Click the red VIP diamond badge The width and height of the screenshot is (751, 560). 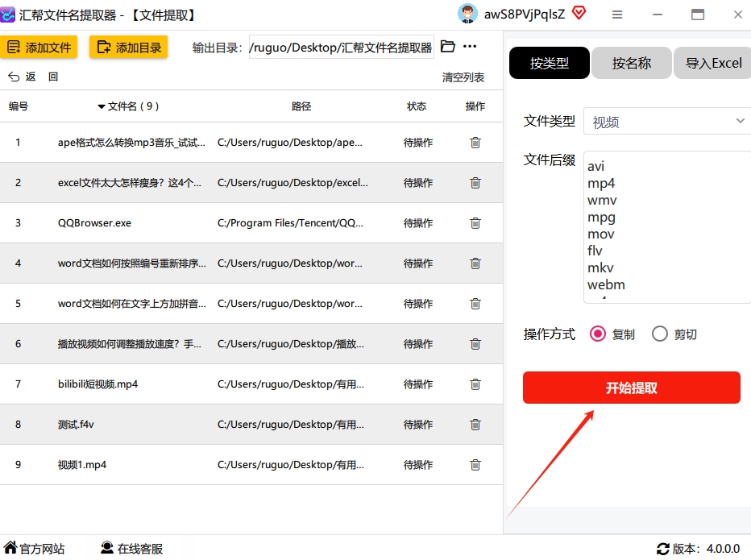coord(579,14)
